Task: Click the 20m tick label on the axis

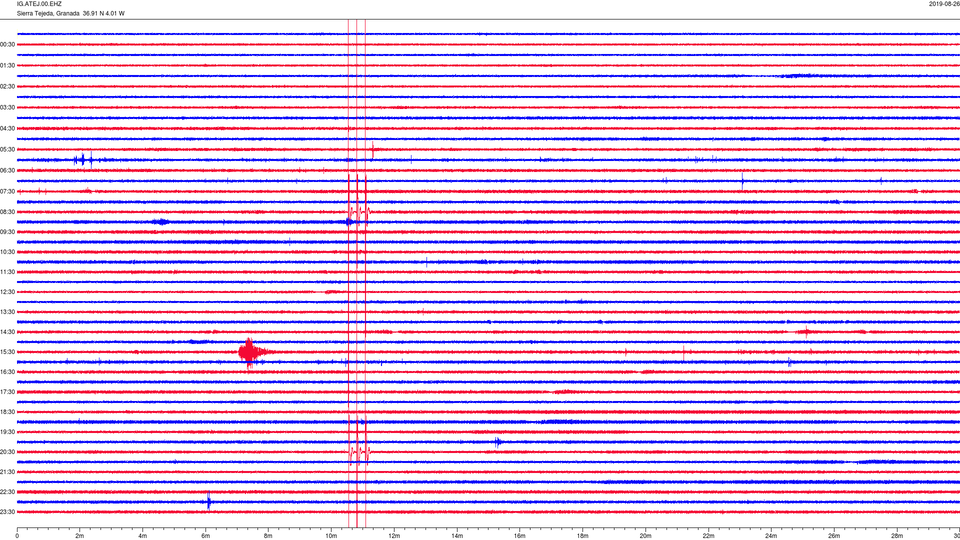Action: [x=645, y=536]
